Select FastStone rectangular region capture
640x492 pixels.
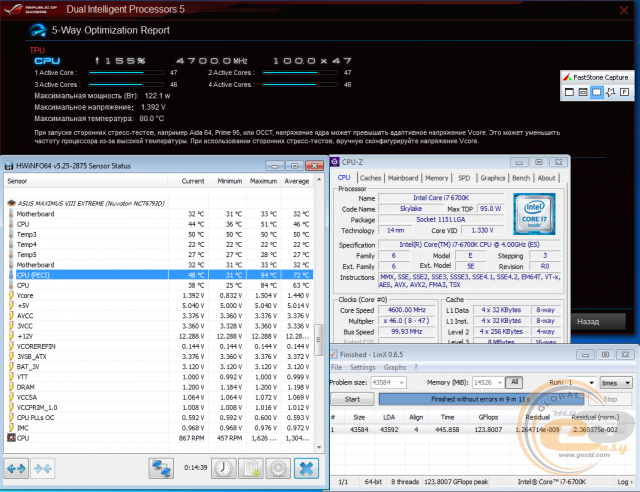pos(597,92)
